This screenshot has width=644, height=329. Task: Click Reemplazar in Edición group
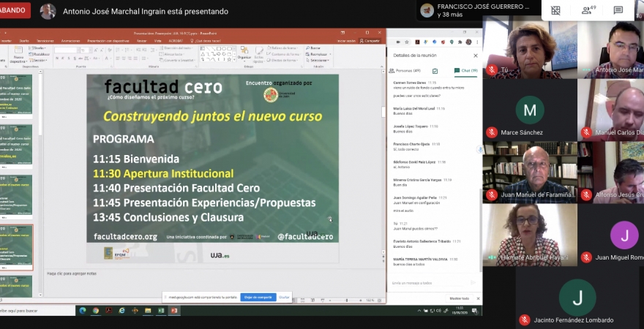point(318,54)
